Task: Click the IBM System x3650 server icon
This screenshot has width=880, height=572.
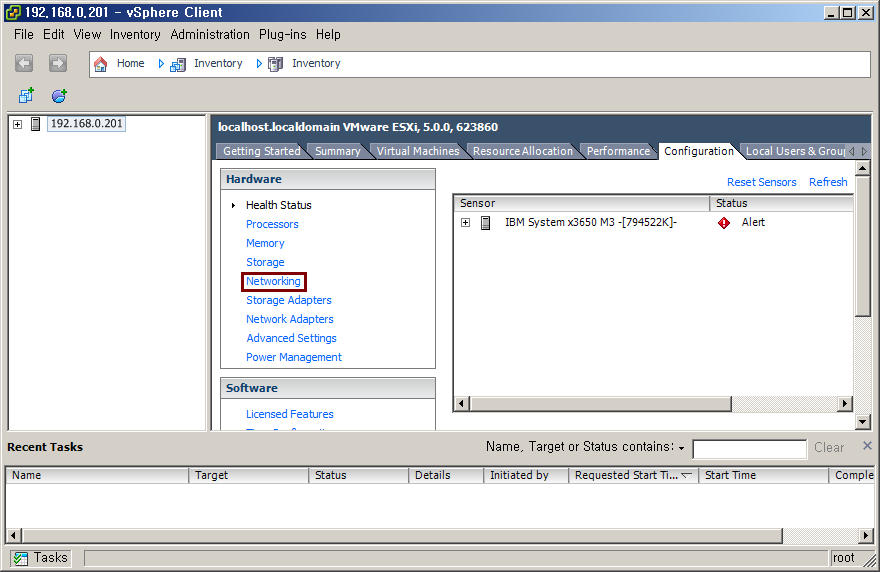Action: click(485, 223)
